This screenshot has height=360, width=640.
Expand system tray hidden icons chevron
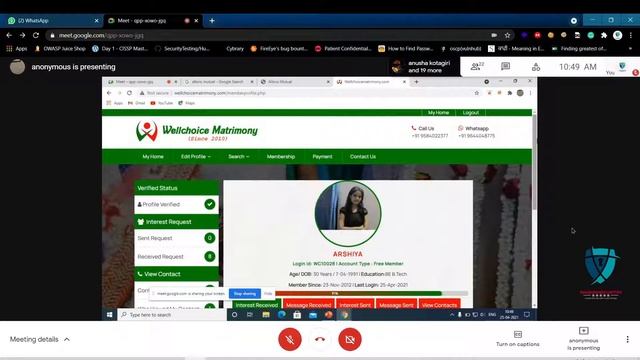(x=452, y=315)
